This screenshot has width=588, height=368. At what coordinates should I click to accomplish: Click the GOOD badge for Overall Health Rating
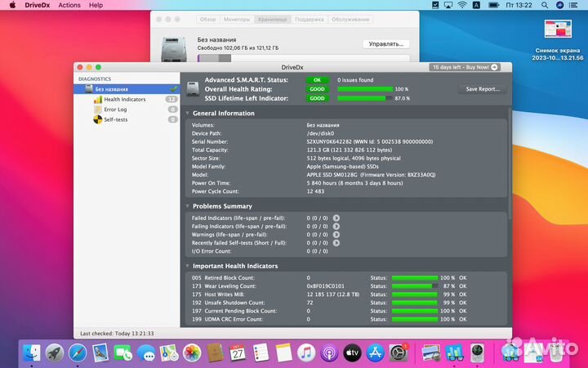(317, 89)
